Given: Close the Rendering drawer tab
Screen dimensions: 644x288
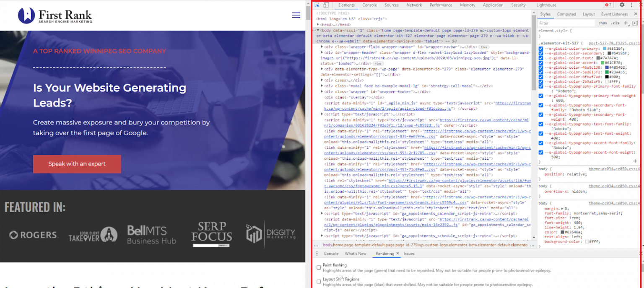Looking at the screenshot, I should click(x=397, y=254).
